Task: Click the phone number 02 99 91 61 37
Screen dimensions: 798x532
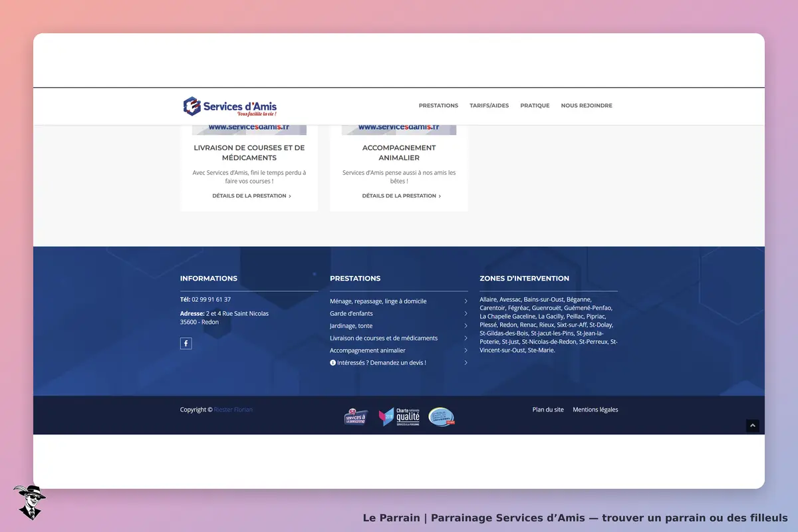Action: point(211,299)
